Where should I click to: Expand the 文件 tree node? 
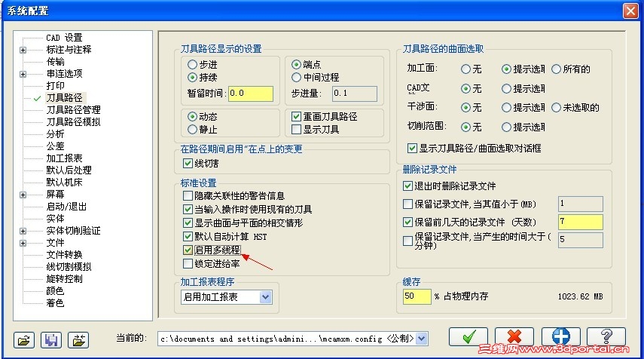tap(23, 243)
